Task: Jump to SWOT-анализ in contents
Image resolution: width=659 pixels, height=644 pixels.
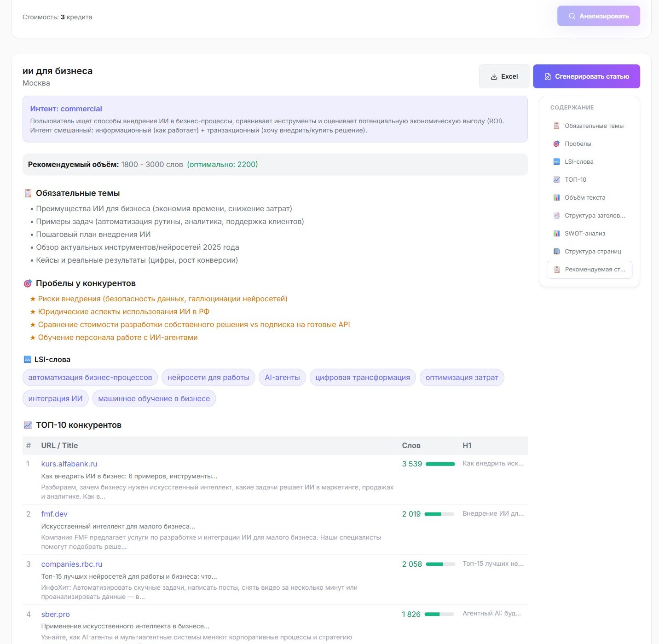Action: 589,233
